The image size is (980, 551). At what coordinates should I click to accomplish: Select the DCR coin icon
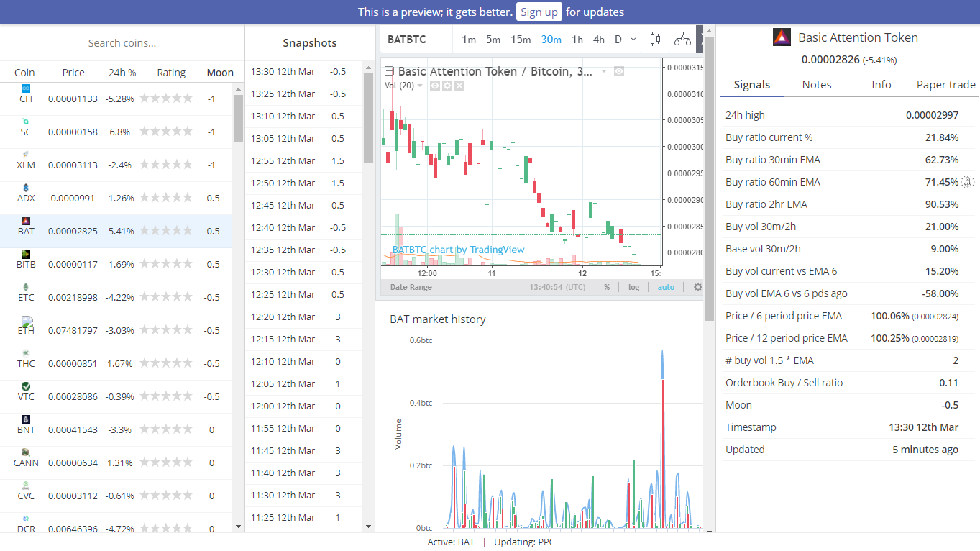click(x=26, y=518)
